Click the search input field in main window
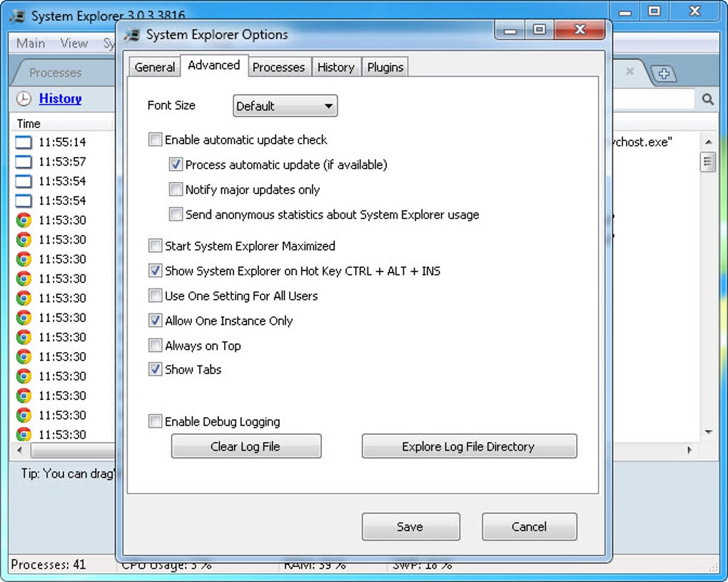 [x=653, y=99]
